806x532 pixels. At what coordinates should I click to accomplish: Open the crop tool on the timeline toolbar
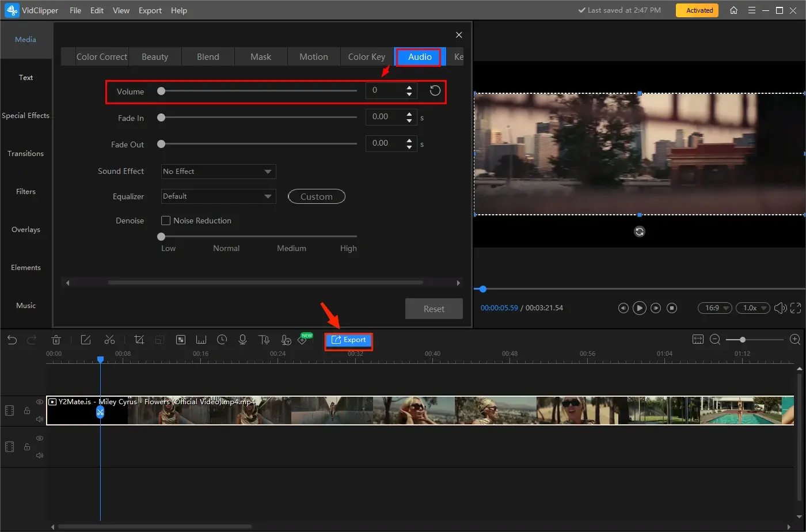[x=139, y=340]
